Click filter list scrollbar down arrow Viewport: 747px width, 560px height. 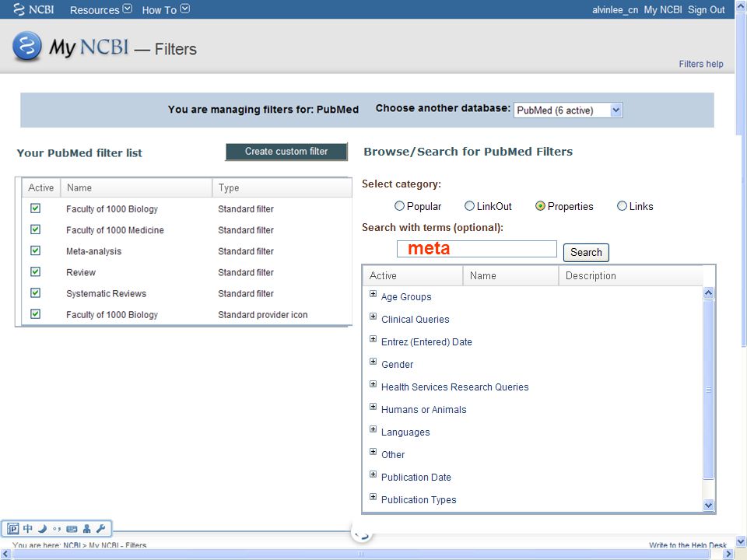pos(708,506)
